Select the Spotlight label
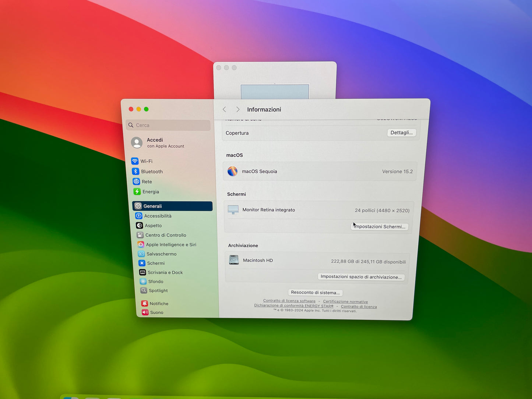 click(x=158, y=290)
